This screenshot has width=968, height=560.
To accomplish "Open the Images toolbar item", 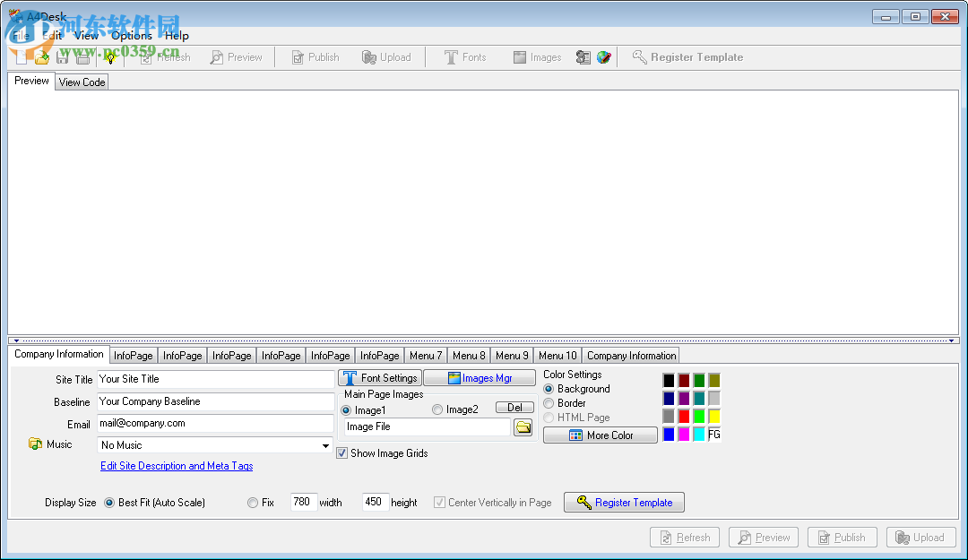I will [537, 57].
